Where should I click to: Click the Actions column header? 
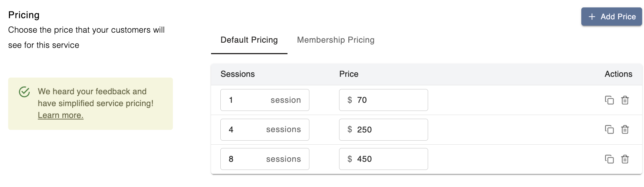pos(618,74)
